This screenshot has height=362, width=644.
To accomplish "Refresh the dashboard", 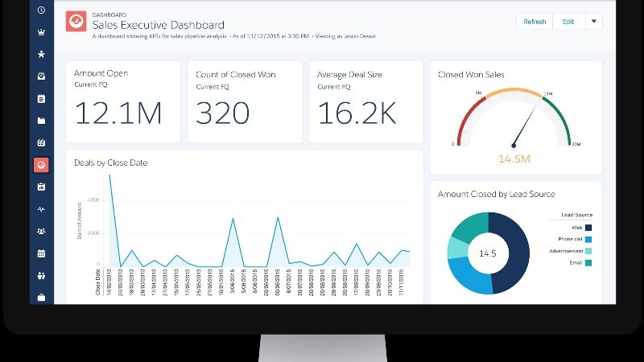I will click(535, 22).
